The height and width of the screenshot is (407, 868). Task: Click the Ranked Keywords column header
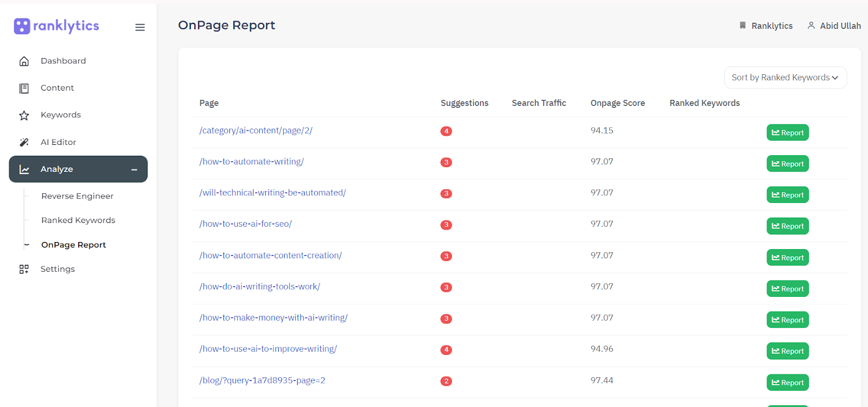705,103
